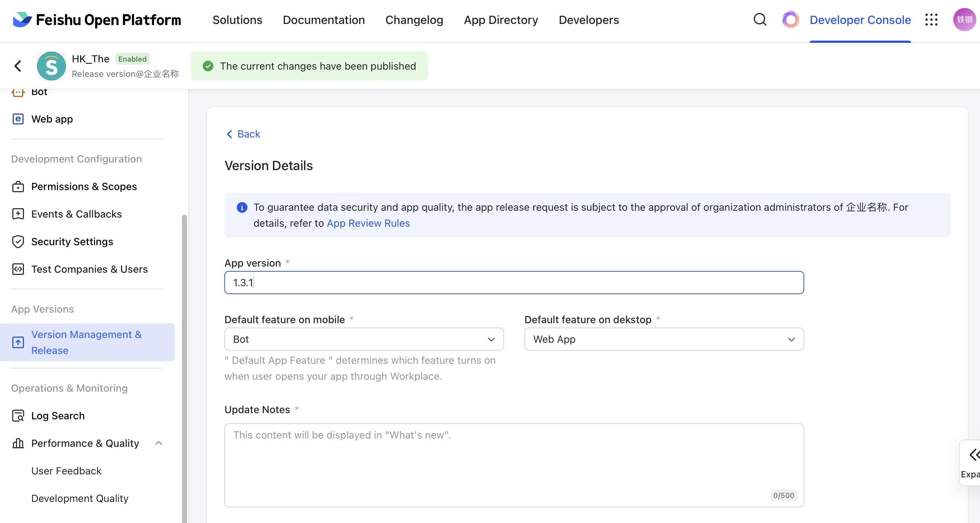The image size is (980, 523).
Task: Select the Developer Console tab
Action: pos(860,20)
